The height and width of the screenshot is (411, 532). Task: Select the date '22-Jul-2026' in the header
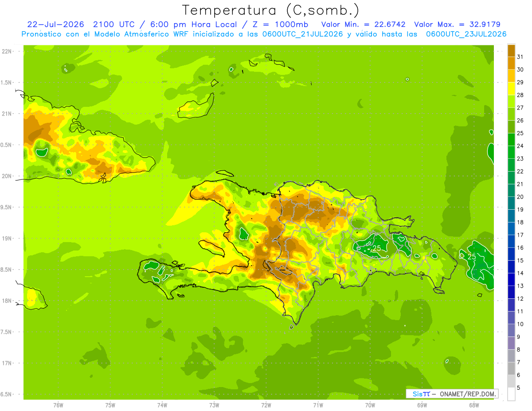pyautogui.click(x=56, y=24)
